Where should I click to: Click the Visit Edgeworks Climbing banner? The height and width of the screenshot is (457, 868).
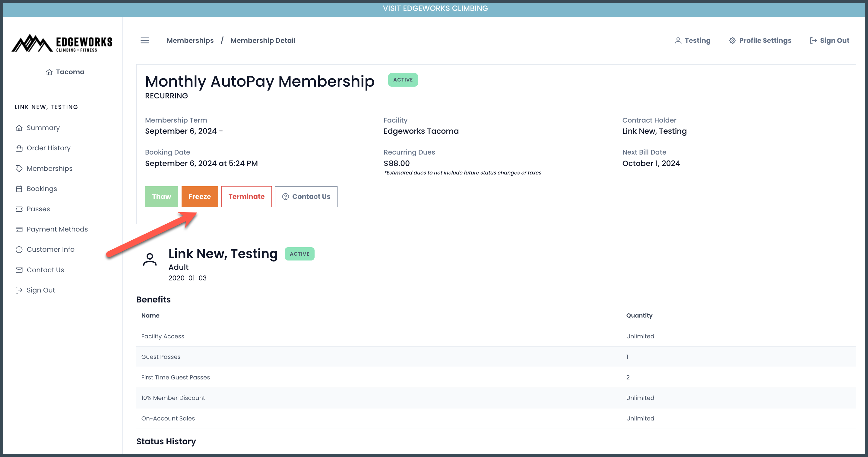coord(435,8)
